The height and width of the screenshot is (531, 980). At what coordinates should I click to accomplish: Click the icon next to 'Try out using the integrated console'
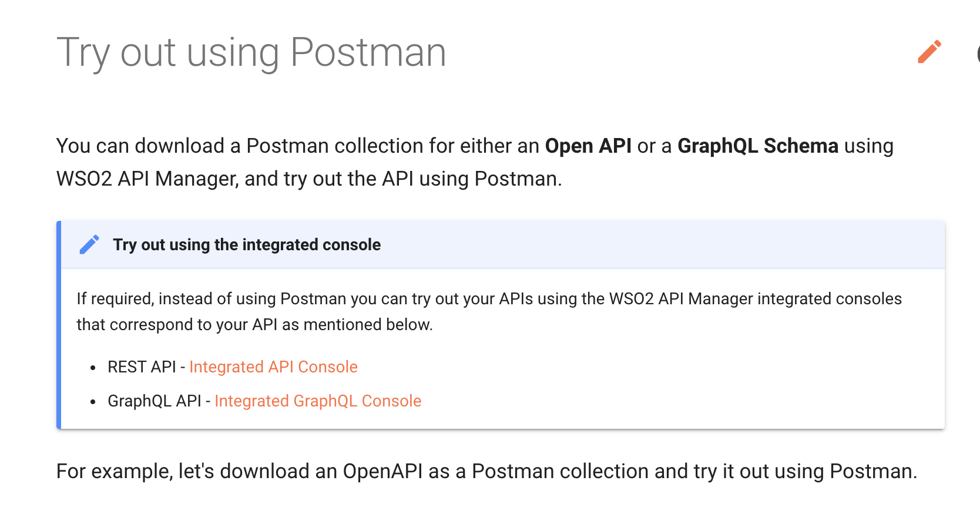[x=89, y=244]
